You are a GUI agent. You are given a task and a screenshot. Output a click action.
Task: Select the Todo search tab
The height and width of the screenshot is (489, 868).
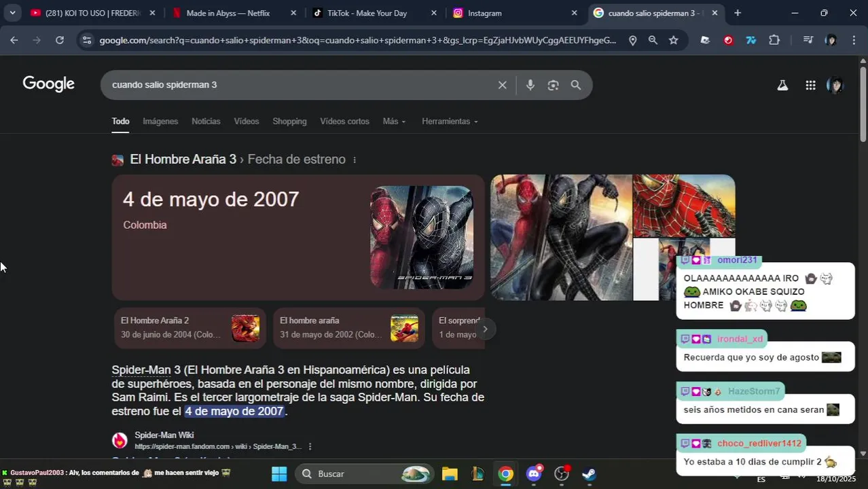[120, 122]
